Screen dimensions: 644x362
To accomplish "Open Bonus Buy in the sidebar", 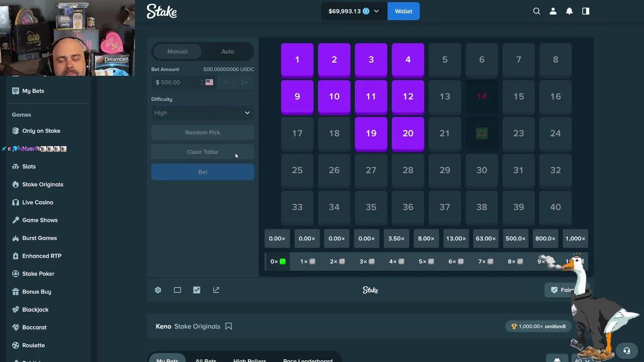I will coord(37,292).
